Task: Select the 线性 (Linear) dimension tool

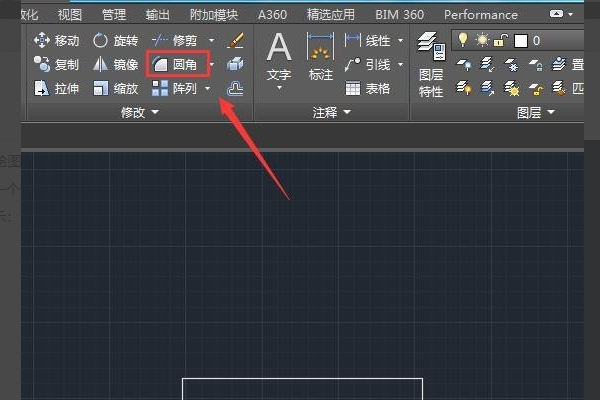Action: [367, 40]
